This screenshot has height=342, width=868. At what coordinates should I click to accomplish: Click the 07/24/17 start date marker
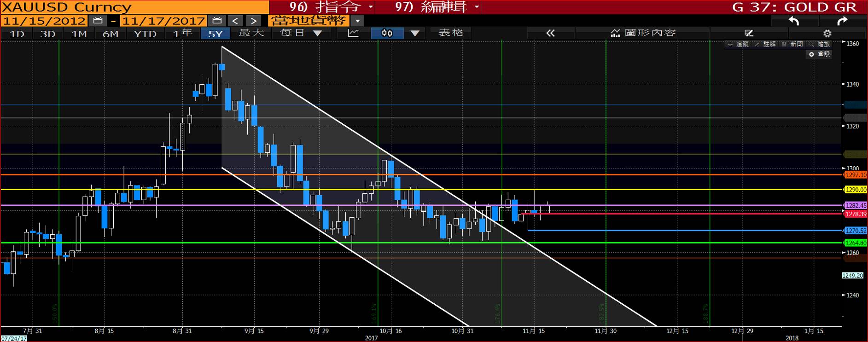[x=14, y=338]
